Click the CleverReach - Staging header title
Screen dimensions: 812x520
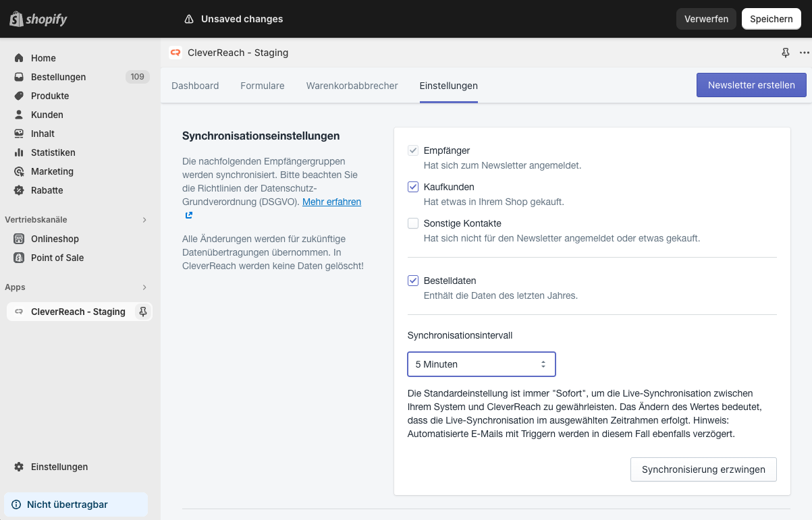[238, 53]
